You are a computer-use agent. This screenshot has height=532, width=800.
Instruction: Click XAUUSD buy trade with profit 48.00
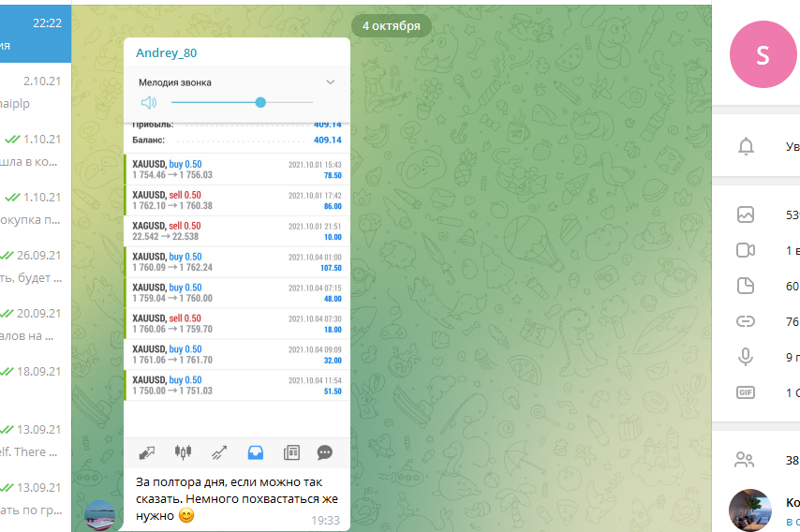pos(237,293)
